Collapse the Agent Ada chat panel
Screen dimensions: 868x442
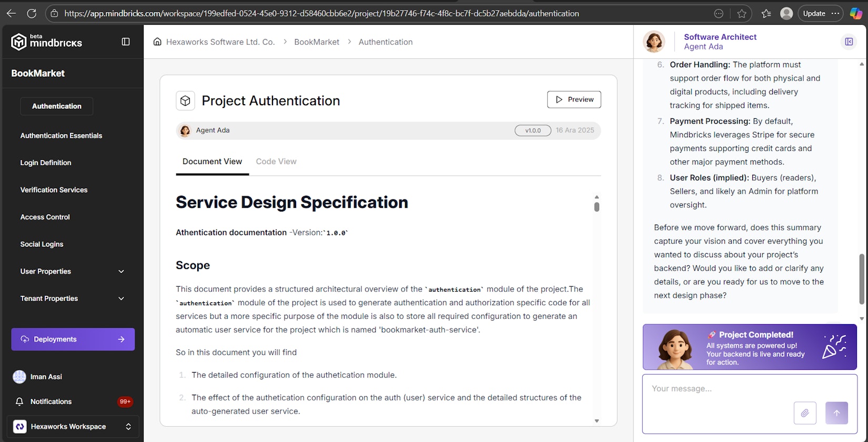pyautogui.click(x=849, y=42)
